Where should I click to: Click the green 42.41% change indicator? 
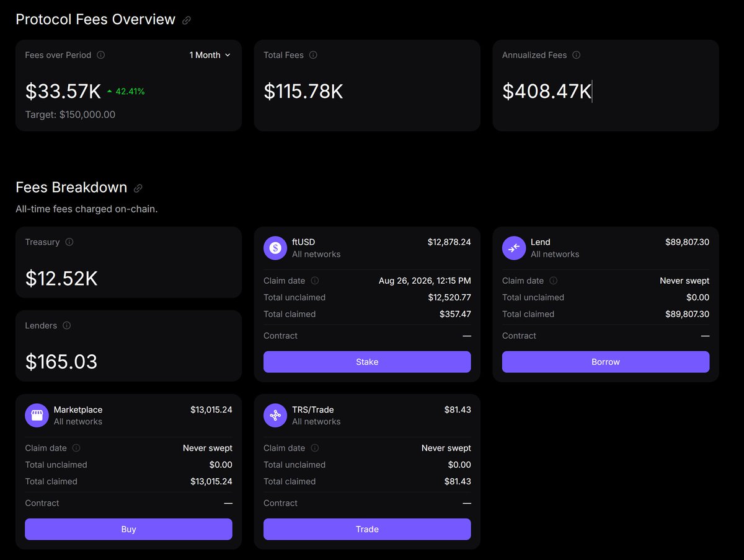point(126,92)
